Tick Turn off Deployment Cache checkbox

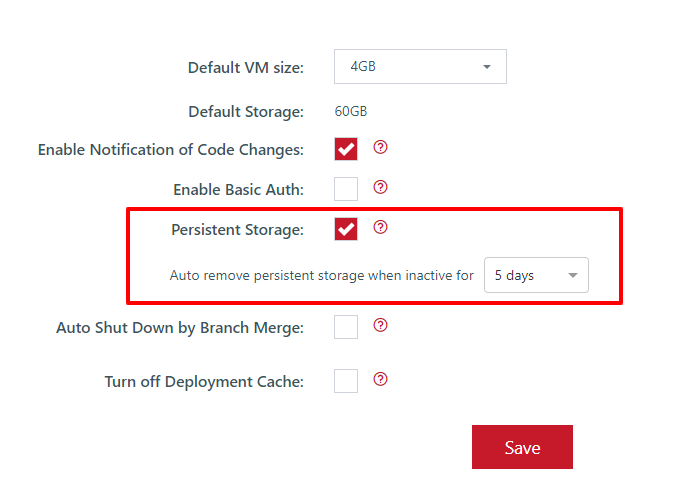coord(346,381)
